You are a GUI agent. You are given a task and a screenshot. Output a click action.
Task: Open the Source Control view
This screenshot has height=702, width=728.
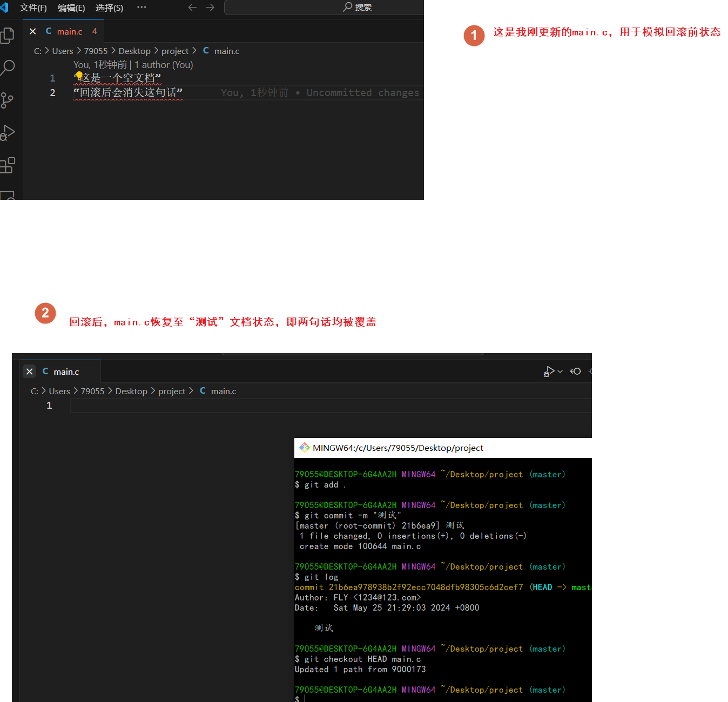click(8, 100)
